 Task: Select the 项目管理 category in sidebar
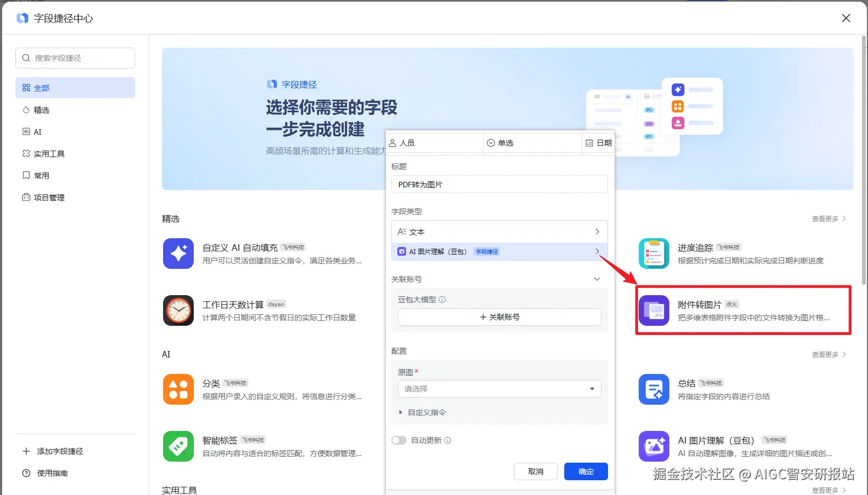click(75, 197)
